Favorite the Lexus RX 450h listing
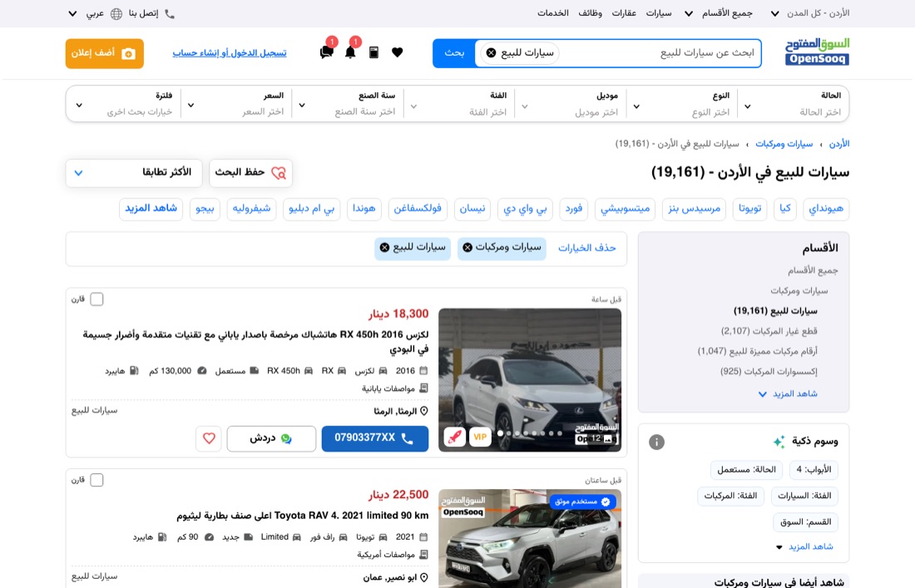Viewport: 915px width, 588px height. click(209, 438)
